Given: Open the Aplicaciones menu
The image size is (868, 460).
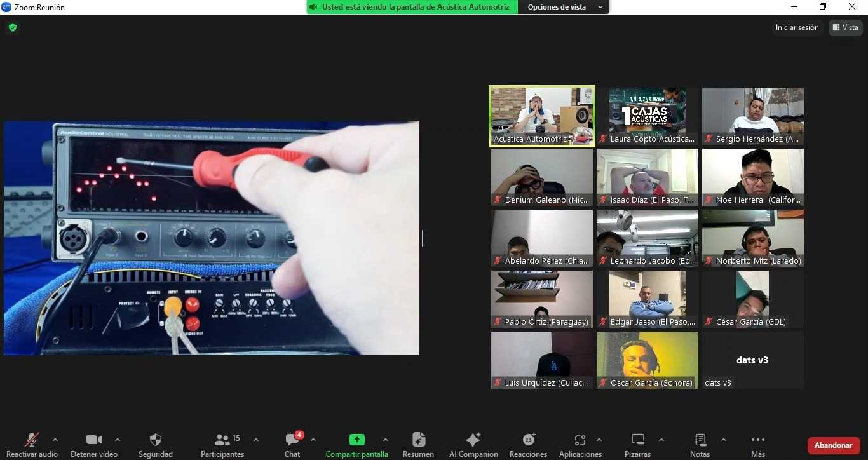Looking at the screenshot, I should point(580,440).
